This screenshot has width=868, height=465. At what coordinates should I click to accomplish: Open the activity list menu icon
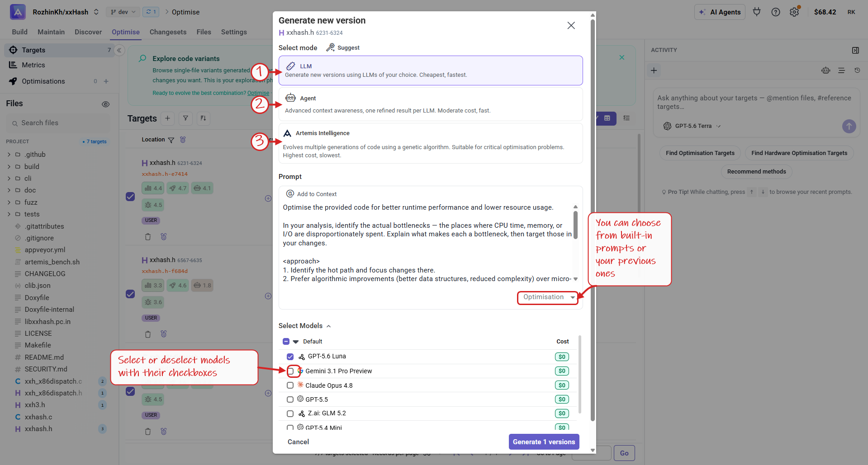pyautogui.click(x=841, y=70)
